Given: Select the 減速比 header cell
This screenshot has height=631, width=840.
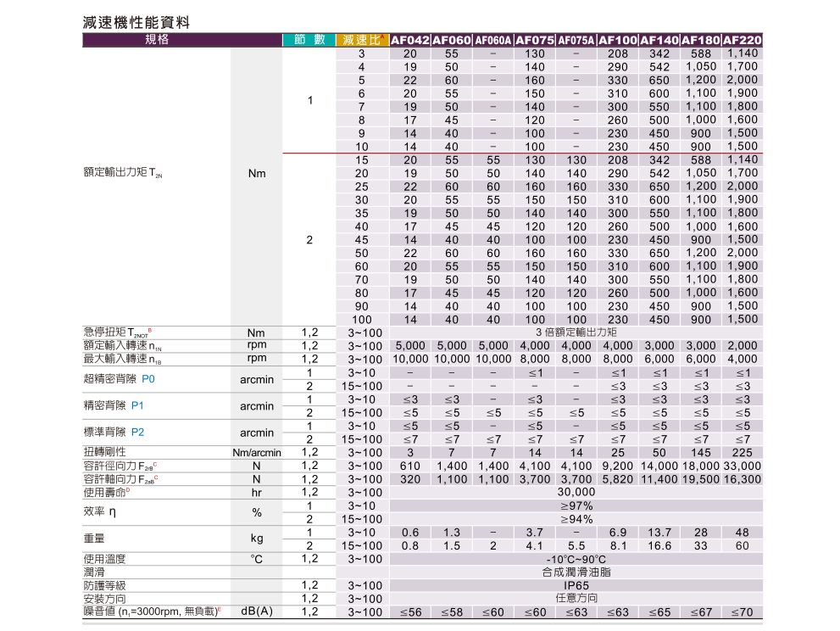Looking at the screenshot, I should 361,40.
